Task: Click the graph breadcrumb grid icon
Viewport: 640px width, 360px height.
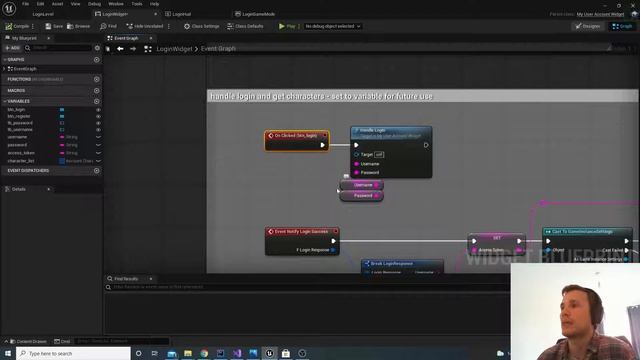Action: coord(148,49)
